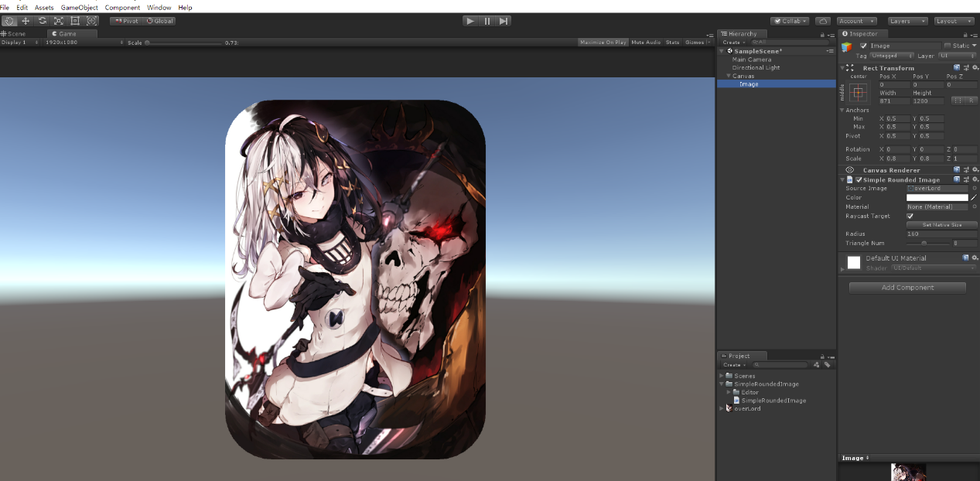This screenshot has height=481, width=980.
Task: Open Rect Transform gear settings
Action: pyautogui.click(x=974, y=68)
